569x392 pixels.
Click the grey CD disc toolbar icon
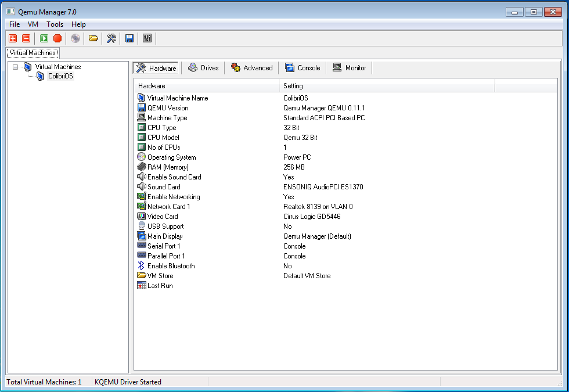point(75,38)
